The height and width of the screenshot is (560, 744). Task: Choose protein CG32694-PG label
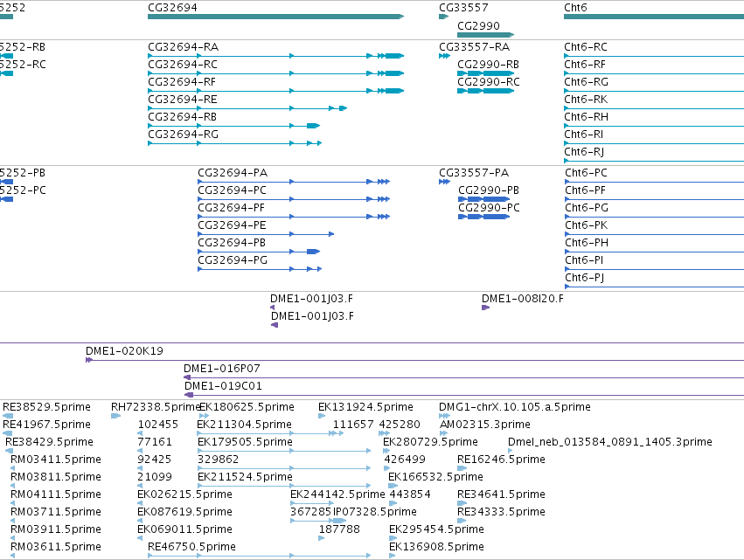click(233, 260)
